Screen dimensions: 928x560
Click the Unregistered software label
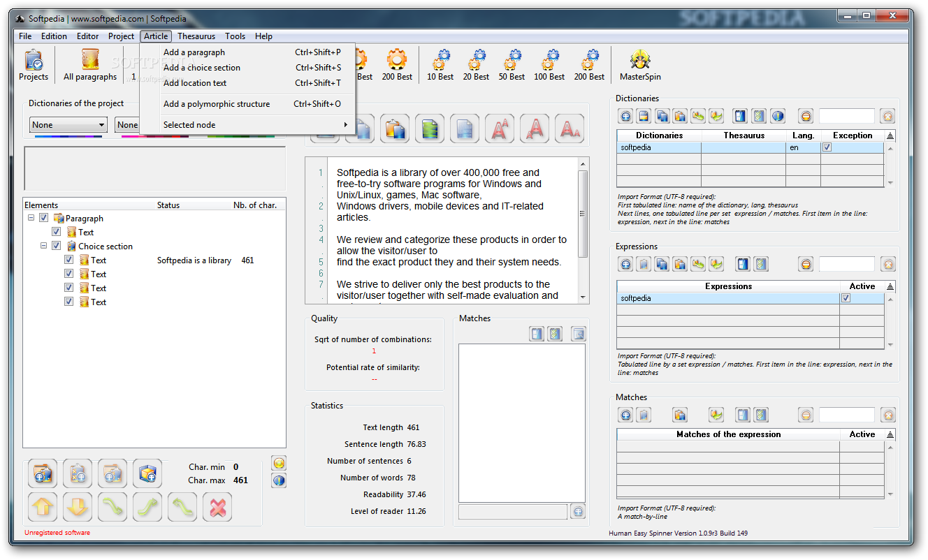pyautogui.click(x=57, y=533)
